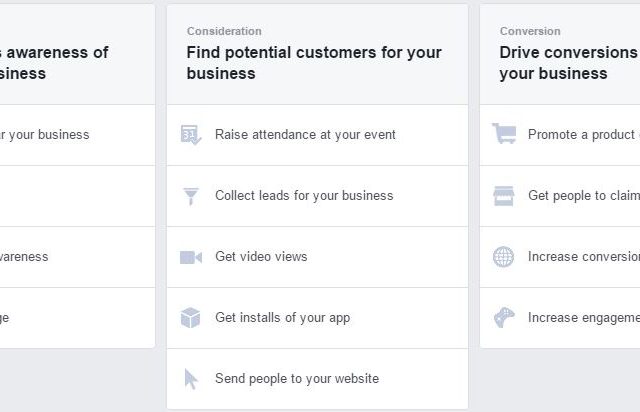The width and height of the screenshot is (640, 412).
Task: Choose Get installs of your app
Action: tap(318, 318)
